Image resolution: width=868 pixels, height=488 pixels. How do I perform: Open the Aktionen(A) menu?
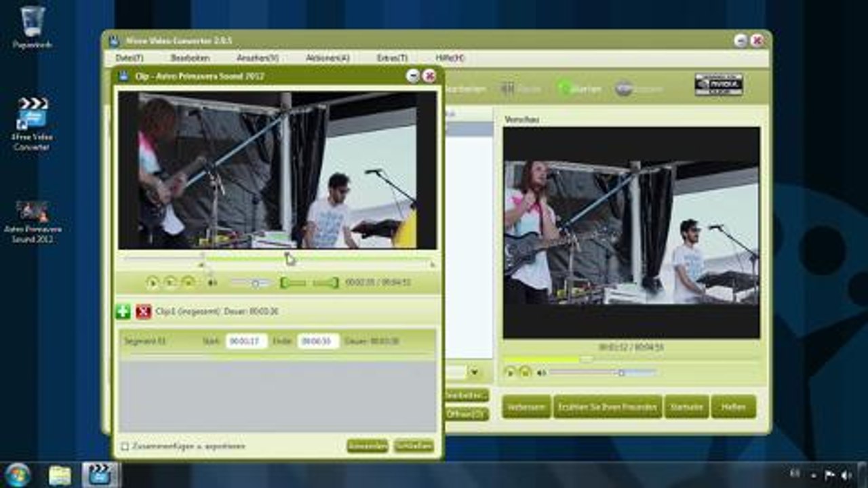328,58
